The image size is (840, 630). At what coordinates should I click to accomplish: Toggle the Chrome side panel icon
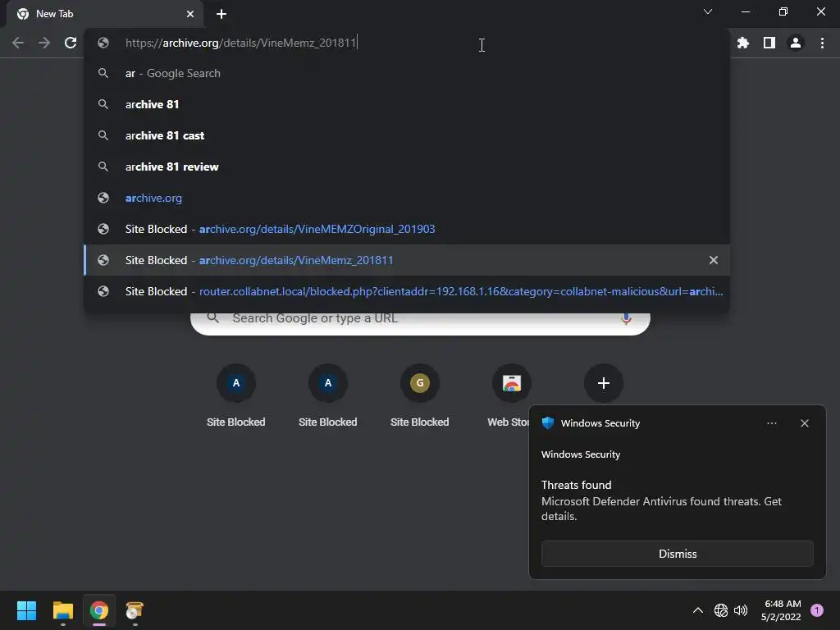tap(769, 43)
